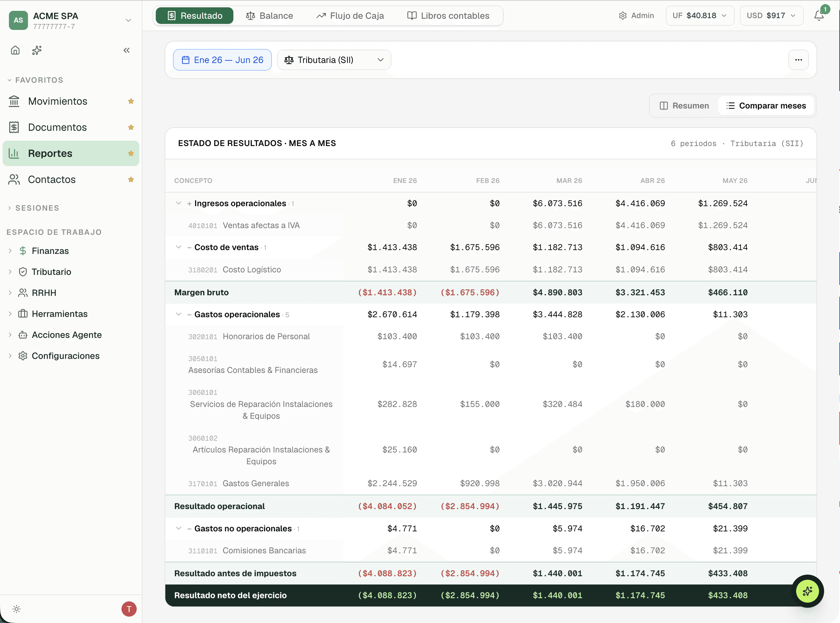Select the Comparar meses view
840x623 pixels.
[x=766, y=106]
